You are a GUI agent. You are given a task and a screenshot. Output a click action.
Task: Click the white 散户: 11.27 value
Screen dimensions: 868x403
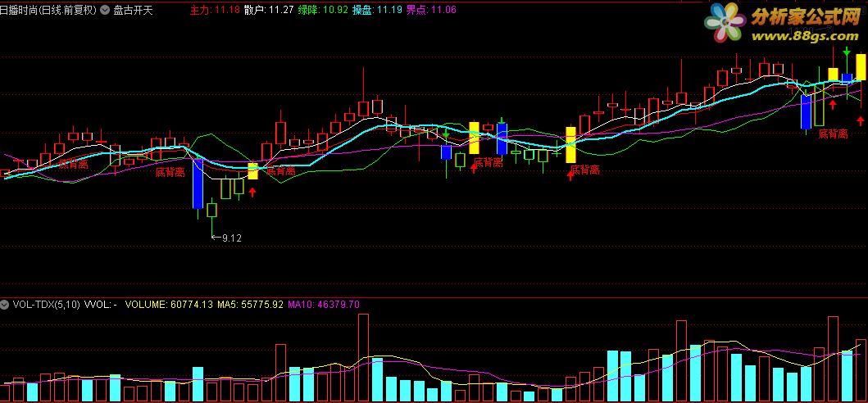tap(269, 10)
